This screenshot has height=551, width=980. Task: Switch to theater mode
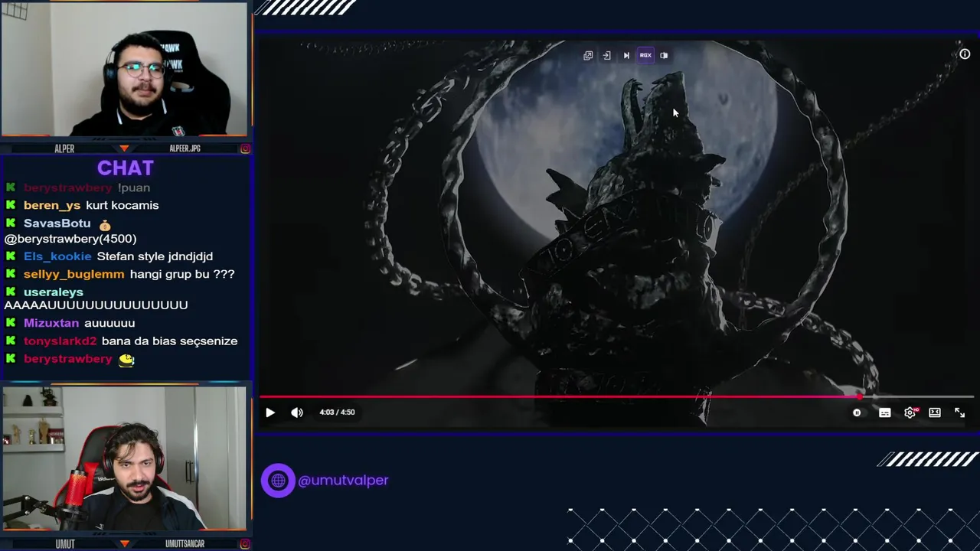pyautogui.click(x=935, y=412)
